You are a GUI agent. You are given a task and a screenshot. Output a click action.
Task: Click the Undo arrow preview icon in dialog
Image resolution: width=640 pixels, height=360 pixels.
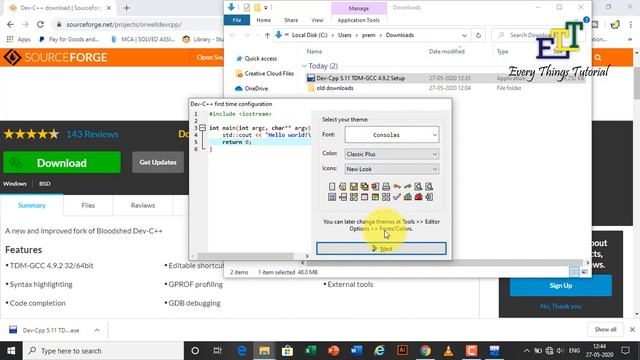click(397, 187)
